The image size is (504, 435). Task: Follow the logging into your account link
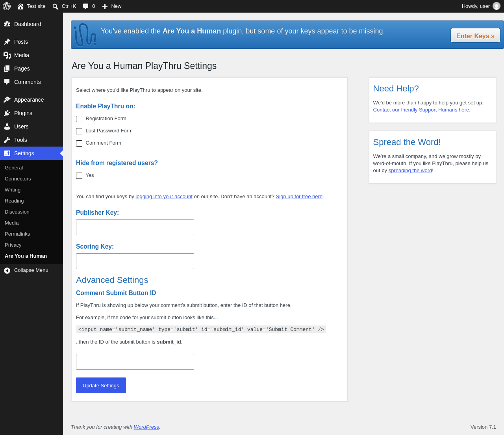coord(164,197)
